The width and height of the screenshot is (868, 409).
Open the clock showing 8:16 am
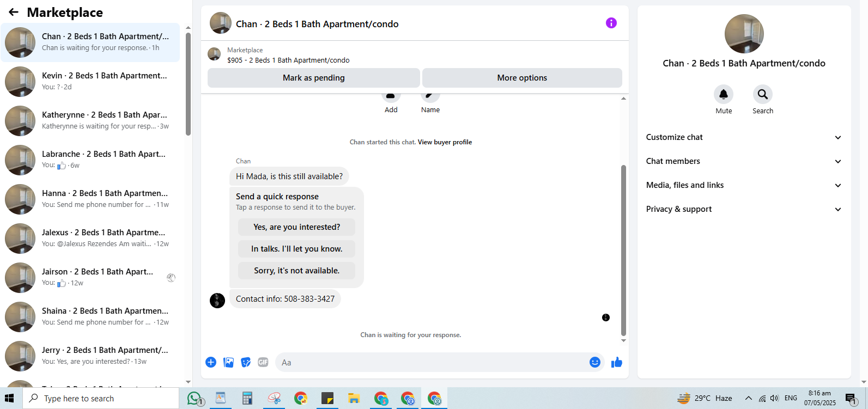(x=820, y=398)
